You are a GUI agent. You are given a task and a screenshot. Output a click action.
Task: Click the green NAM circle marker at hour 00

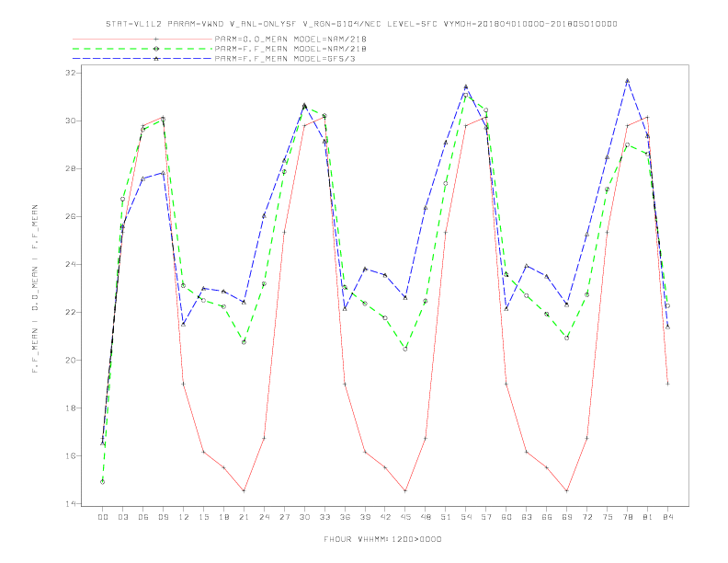(103, 482)
